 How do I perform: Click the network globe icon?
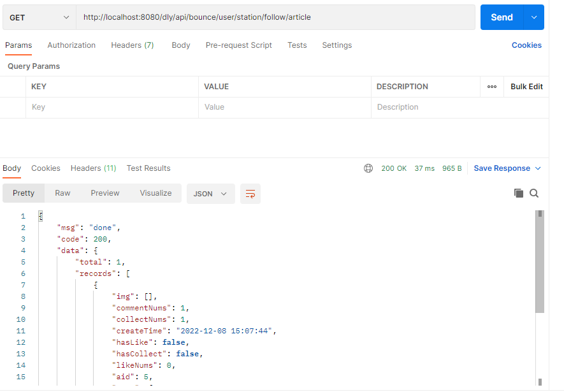pos(368,168)
